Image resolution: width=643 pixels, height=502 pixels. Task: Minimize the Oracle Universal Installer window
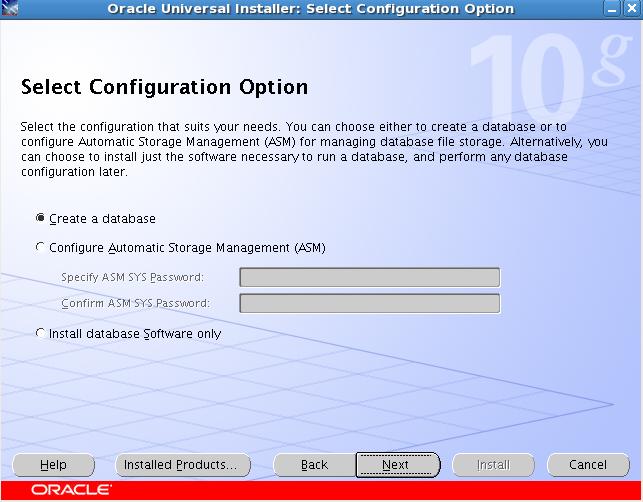click(611, 9)
